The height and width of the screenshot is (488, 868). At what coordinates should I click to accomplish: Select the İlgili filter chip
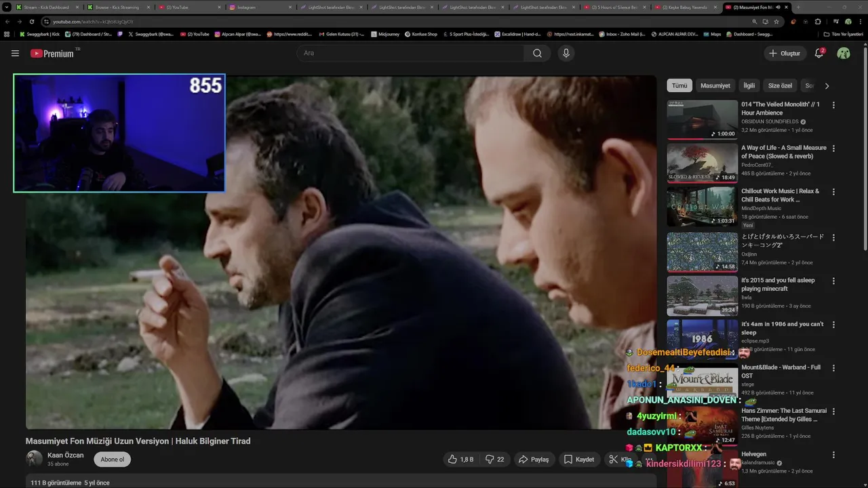749,86
